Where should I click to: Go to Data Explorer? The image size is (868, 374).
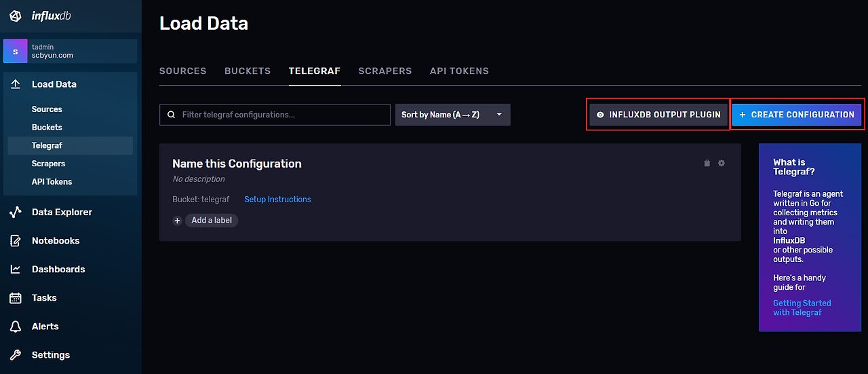(62, 212)
